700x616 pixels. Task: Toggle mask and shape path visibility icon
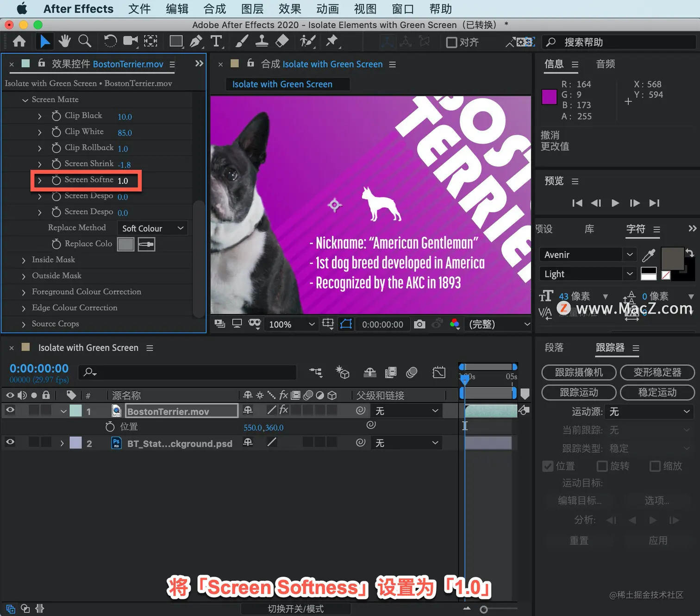click(x=346, y=324)
